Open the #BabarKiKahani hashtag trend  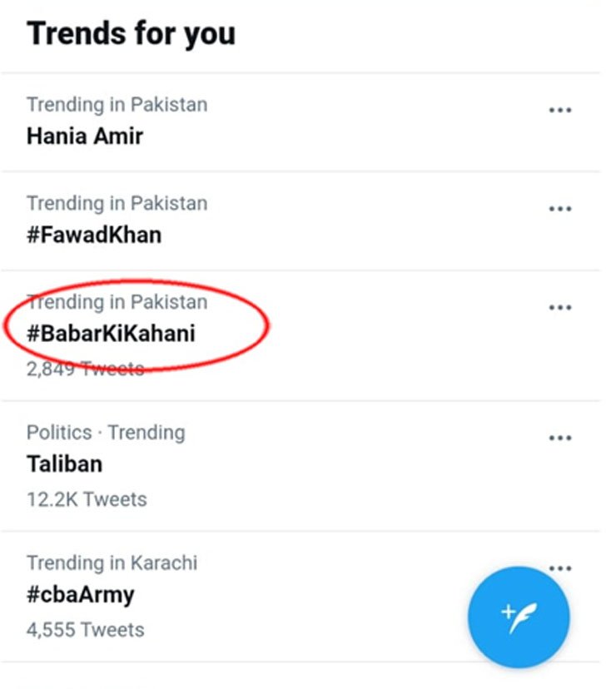[111, 333]
